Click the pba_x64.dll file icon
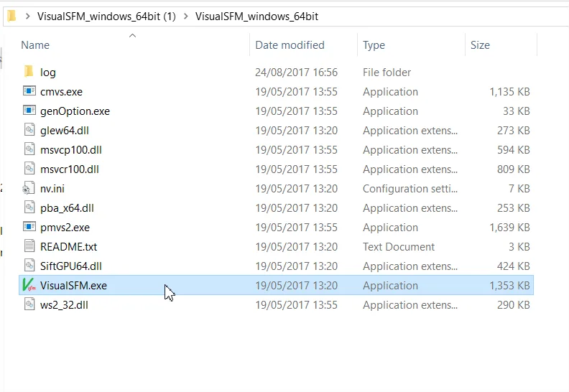569x392 pixels. click(29, 207)
